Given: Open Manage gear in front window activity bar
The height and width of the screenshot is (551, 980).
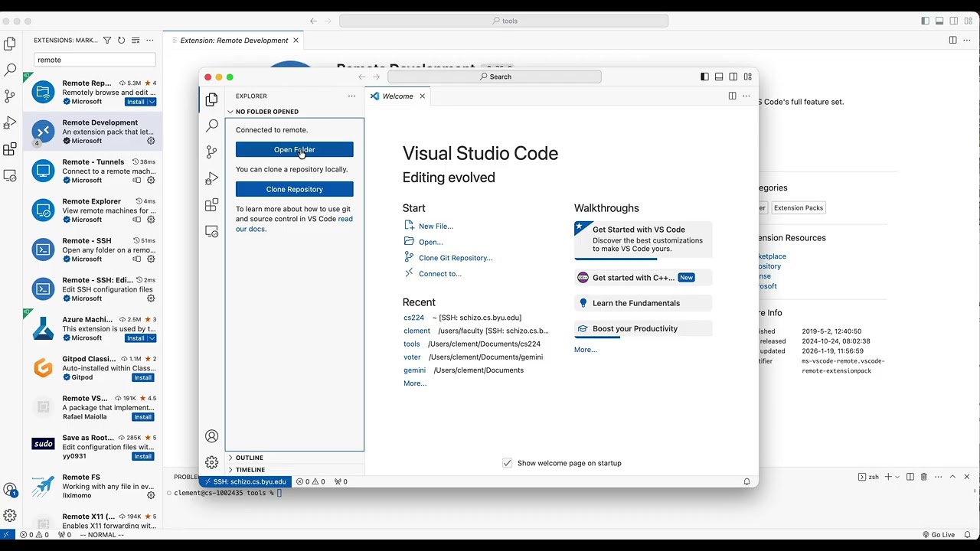Looking at the screenshot, I should click(x=212, y=462).
